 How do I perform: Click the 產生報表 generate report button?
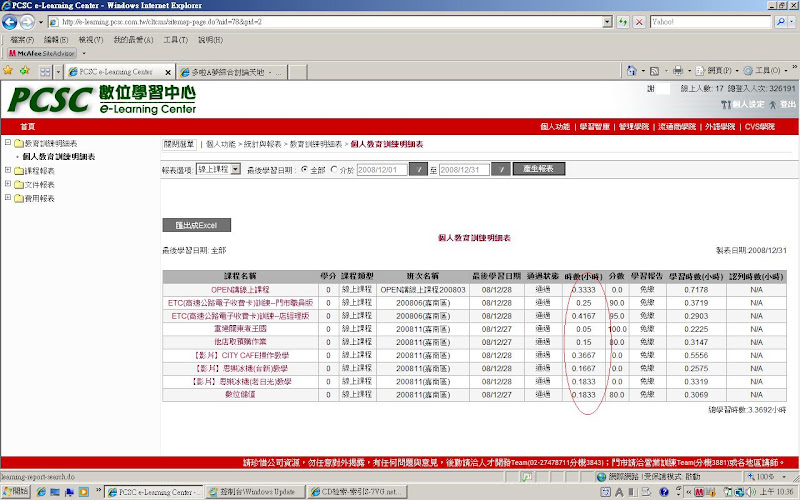539,169
